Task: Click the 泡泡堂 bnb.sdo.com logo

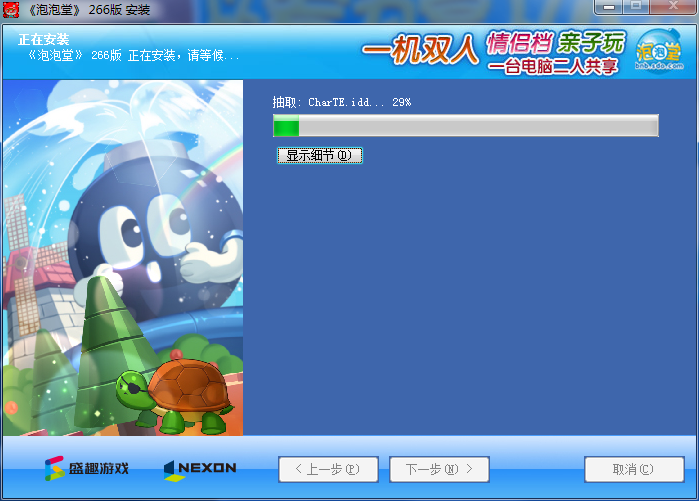Action: [659, 50]
